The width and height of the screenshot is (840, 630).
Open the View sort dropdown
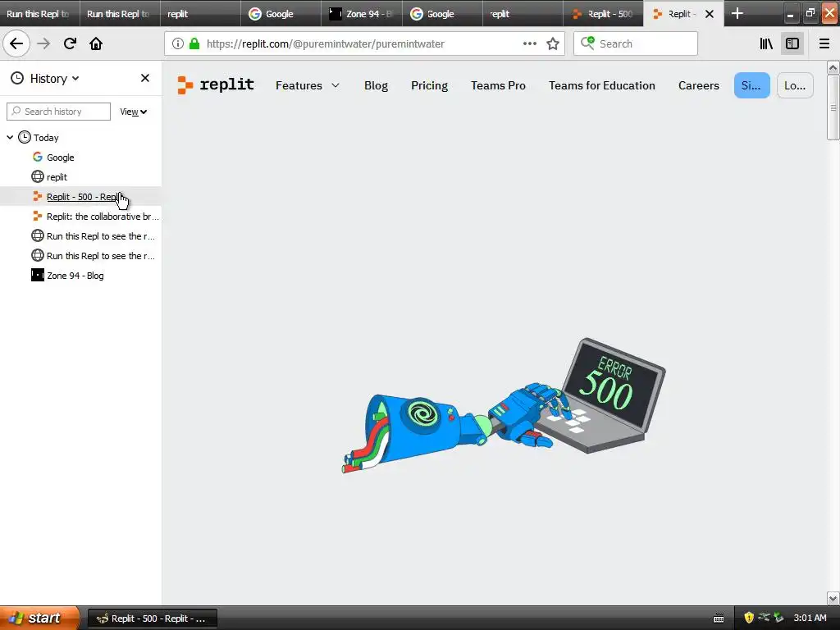[x=134, y=112]
